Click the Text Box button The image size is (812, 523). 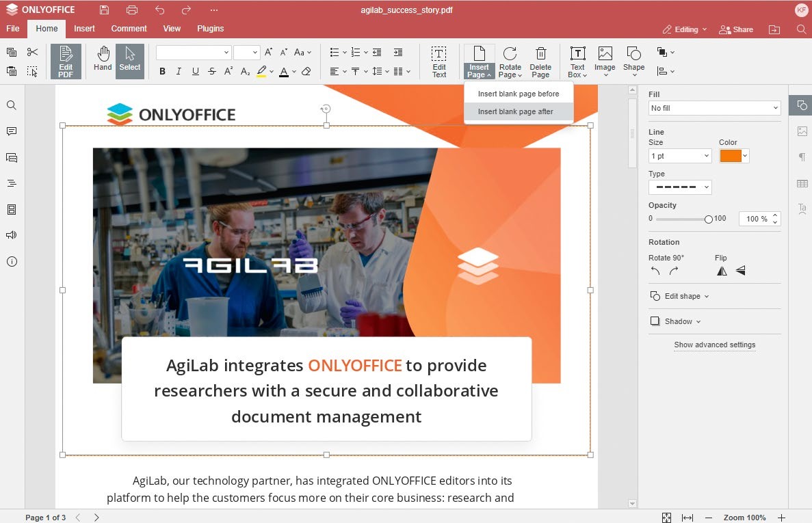(577, 62)
